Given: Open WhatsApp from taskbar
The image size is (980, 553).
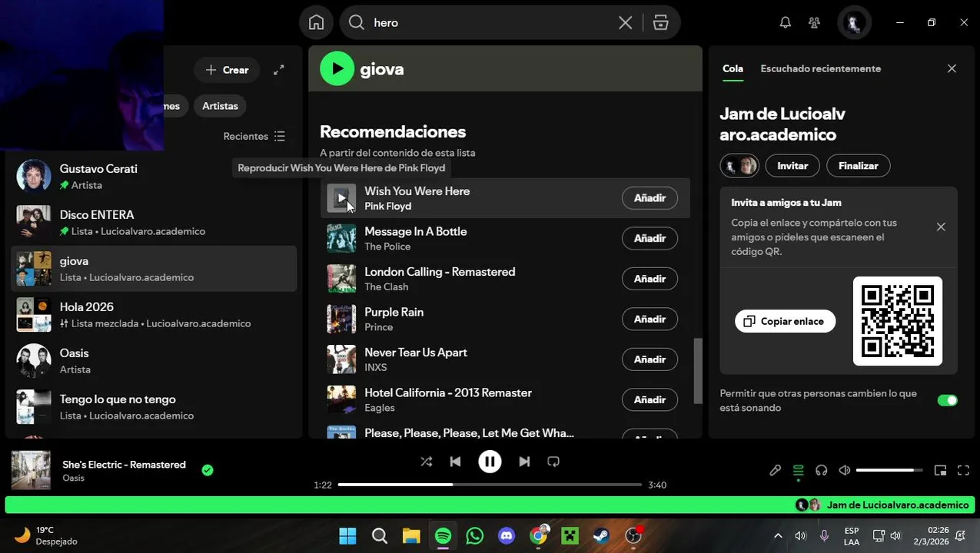Looking at the screenshot, I should [475, 535].
